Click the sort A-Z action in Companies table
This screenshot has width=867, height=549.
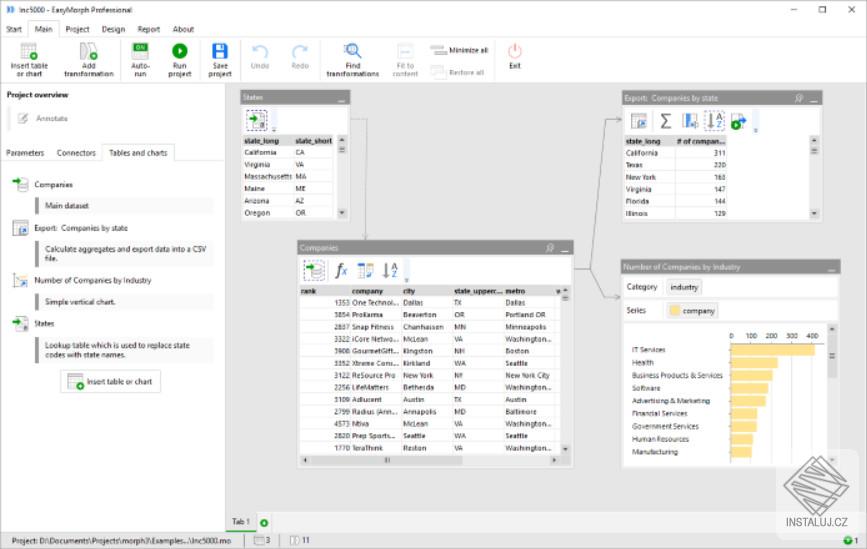390,270
